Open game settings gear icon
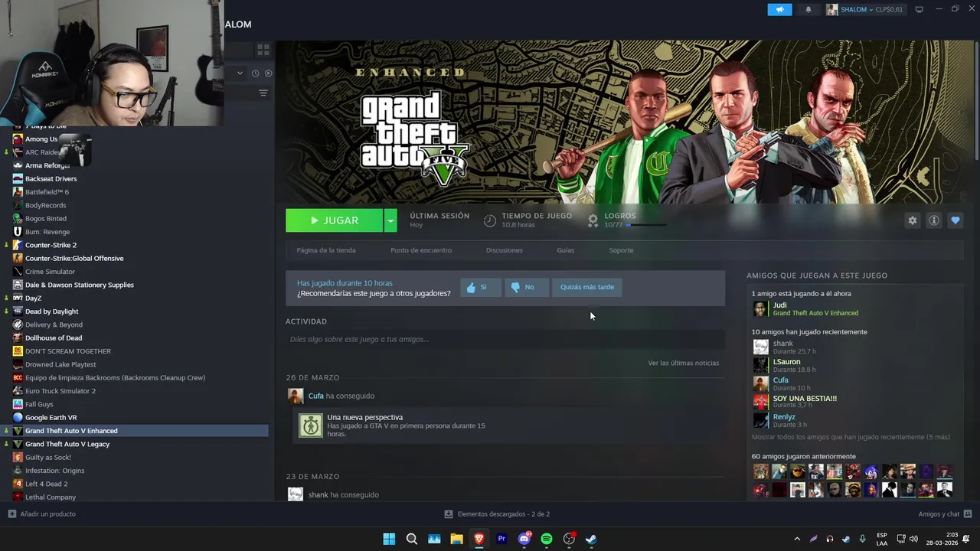The image size is (980, 551). pyautogui.click(x=912, y=220)
